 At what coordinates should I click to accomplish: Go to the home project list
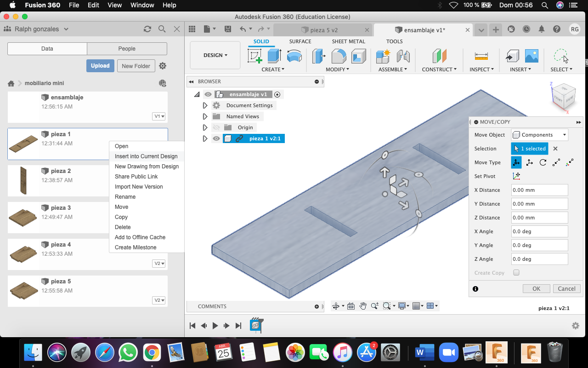tap(11, 83)
